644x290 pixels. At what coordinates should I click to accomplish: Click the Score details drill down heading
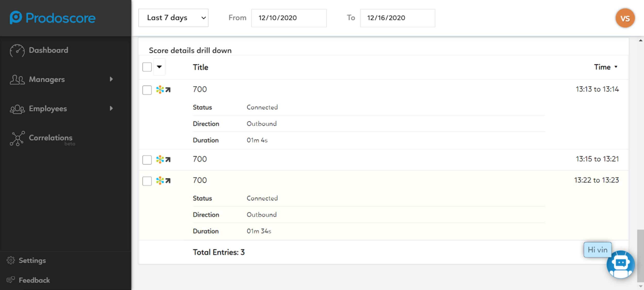(190, 50)
